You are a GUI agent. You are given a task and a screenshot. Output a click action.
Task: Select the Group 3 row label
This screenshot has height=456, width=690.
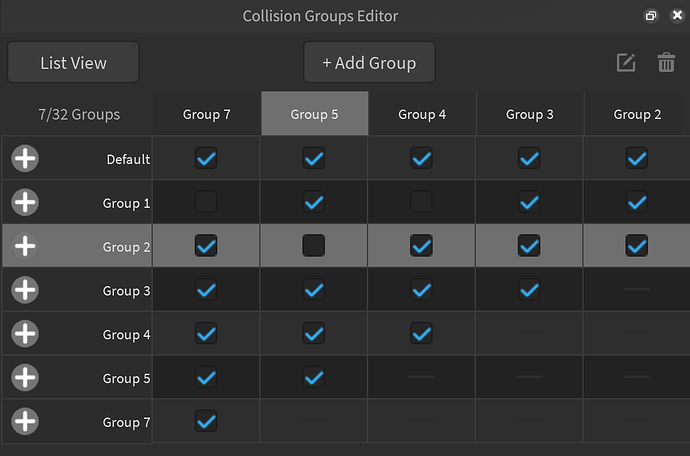point(126,291)
